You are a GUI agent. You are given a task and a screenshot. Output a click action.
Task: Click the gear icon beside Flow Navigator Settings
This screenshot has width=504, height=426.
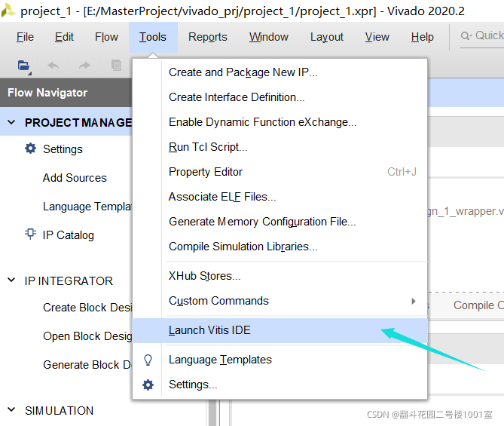tap(31, 149)
